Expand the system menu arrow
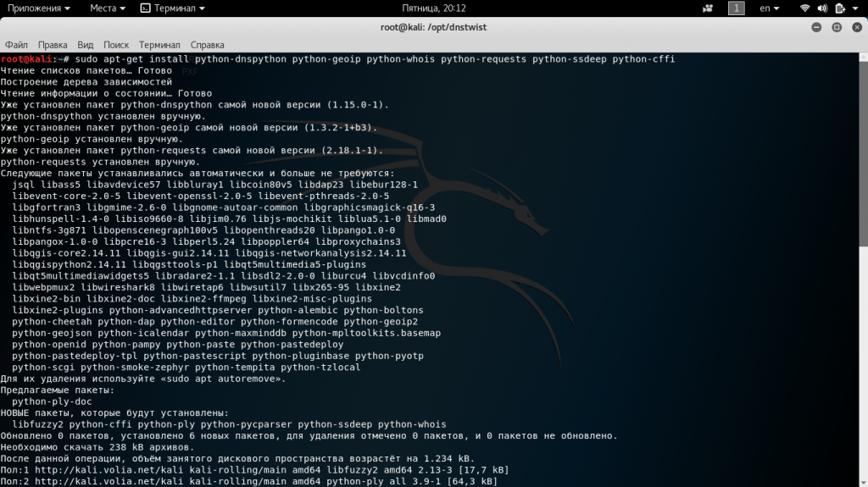Screen dimensions: 868x487 point(856,8)
